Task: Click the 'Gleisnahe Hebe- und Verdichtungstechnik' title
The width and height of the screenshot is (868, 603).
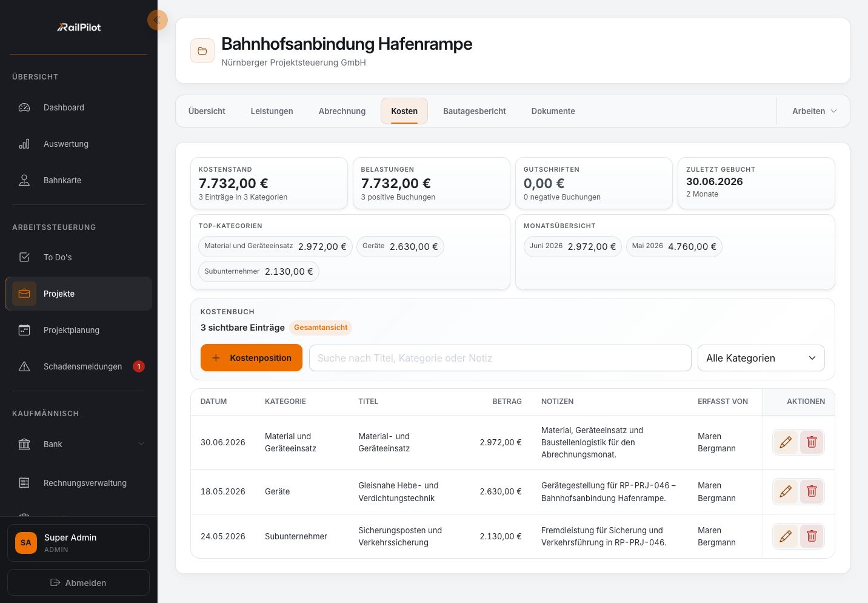Action: pyautogui.click(x=398, y=492)
